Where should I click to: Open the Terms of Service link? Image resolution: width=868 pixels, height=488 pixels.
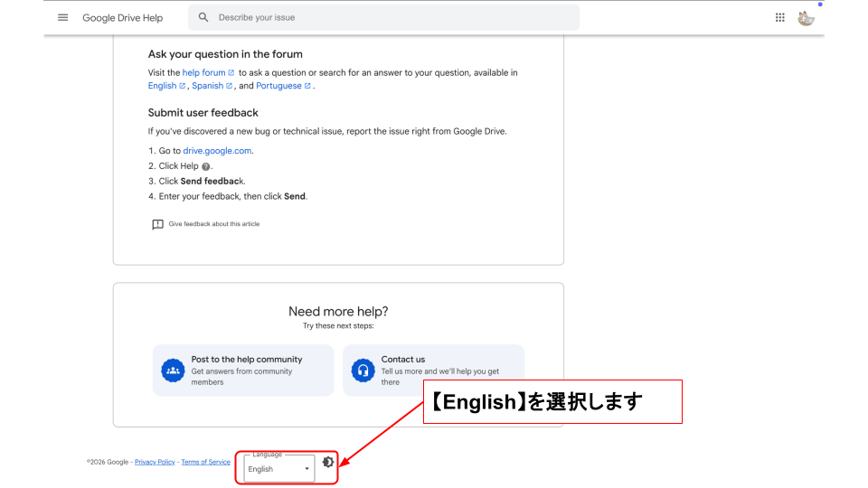205,462
